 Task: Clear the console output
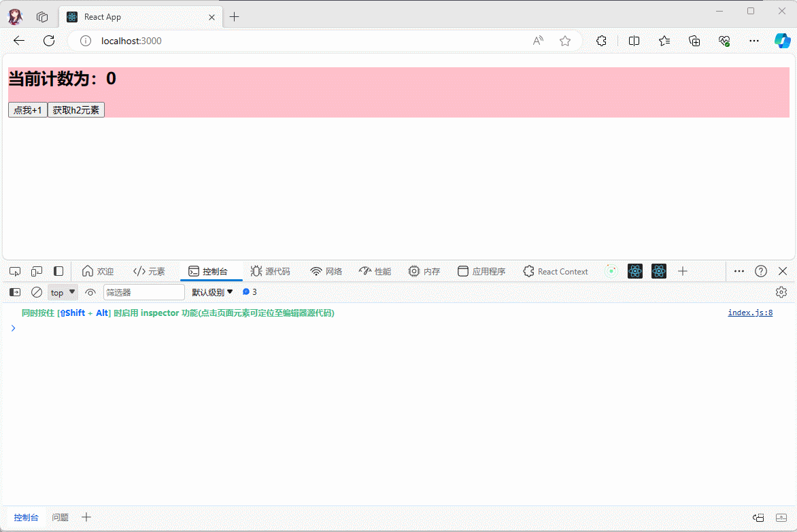[37, 292]
